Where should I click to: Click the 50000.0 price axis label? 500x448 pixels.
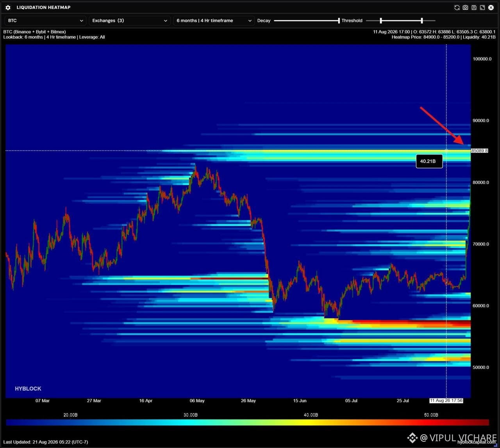click(481, 368)
